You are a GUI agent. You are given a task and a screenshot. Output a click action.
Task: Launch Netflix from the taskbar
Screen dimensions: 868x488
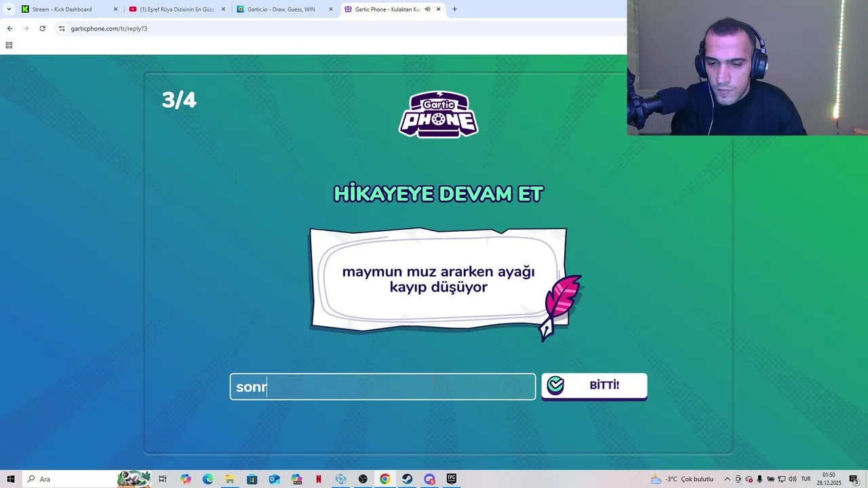coord(318,479)
